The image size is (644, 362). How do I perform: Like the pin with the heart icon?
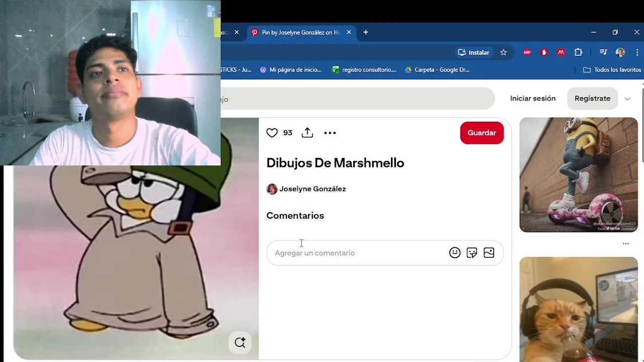pos(272,133)
